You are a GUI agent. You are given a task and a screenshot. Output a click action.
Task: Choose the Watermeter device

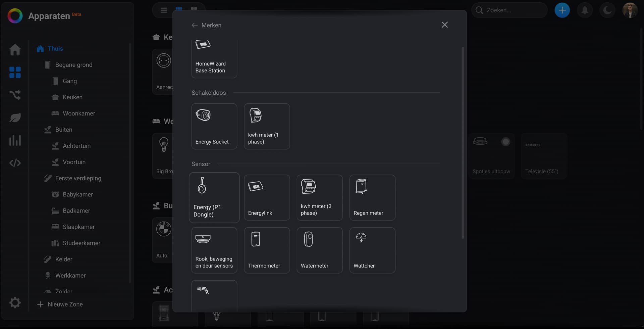pyautogui.click(x=320, y=250)
